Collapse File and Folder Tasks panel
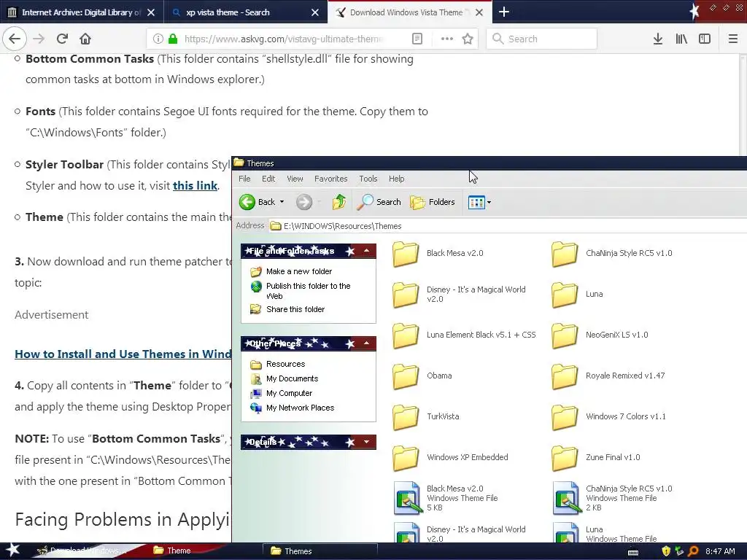Viewport: 747px width, 560px height. (x=366, y=251)
